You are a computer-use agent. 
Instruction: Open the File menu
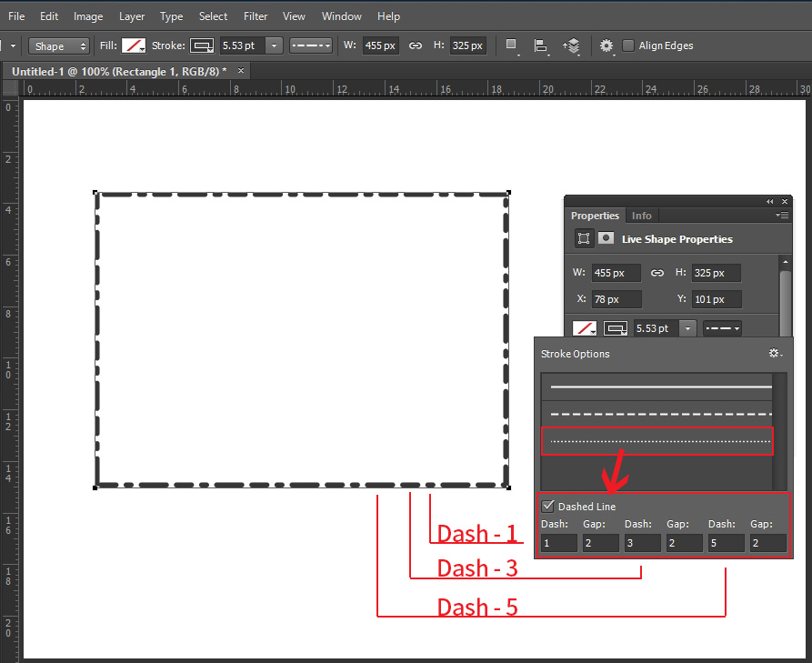(x=16, y=16)
